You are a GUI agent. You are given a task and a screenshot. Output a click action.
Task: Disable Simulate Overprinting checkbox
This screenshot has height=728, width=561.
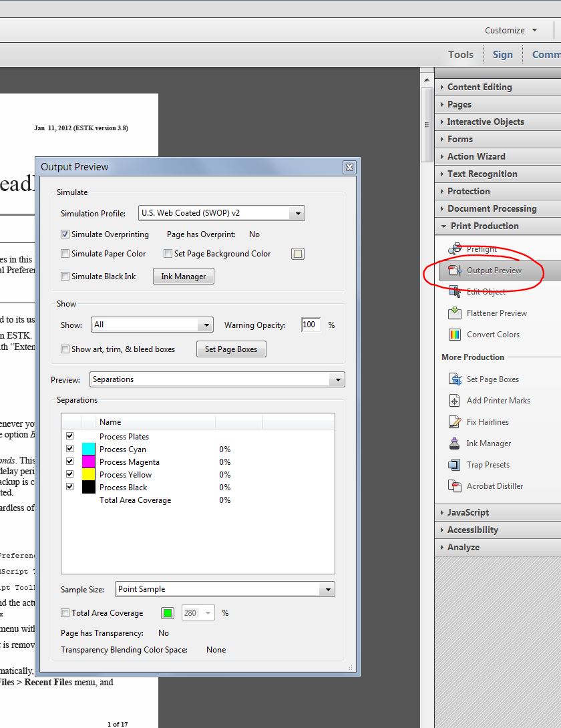[65, 234]
